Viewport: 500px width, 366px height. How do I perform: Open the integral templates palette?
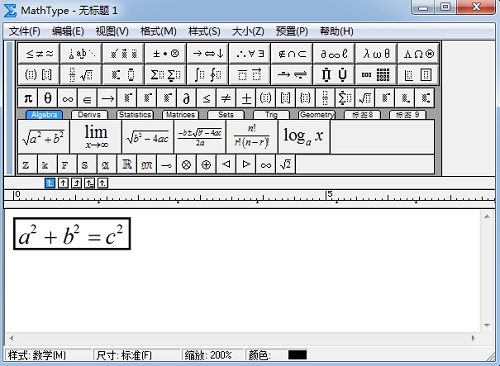coord(208,74)
